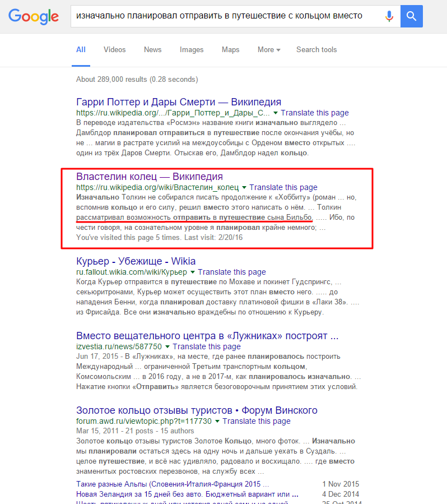Click the Google logo
Viewport: 447px width, 504px height.
click(x=34, y=16)
